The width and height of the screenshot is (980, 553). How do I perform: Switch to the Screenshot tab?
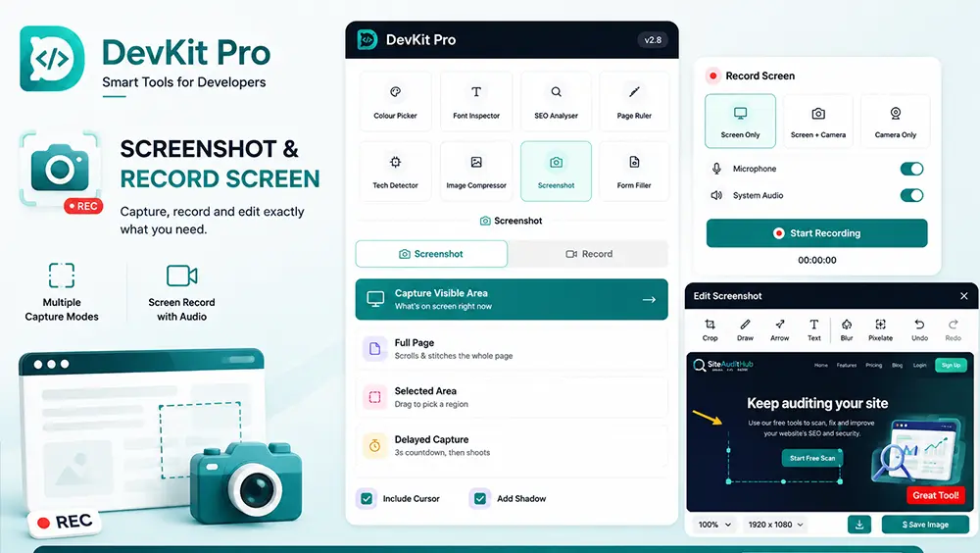[x=431, y=254]
